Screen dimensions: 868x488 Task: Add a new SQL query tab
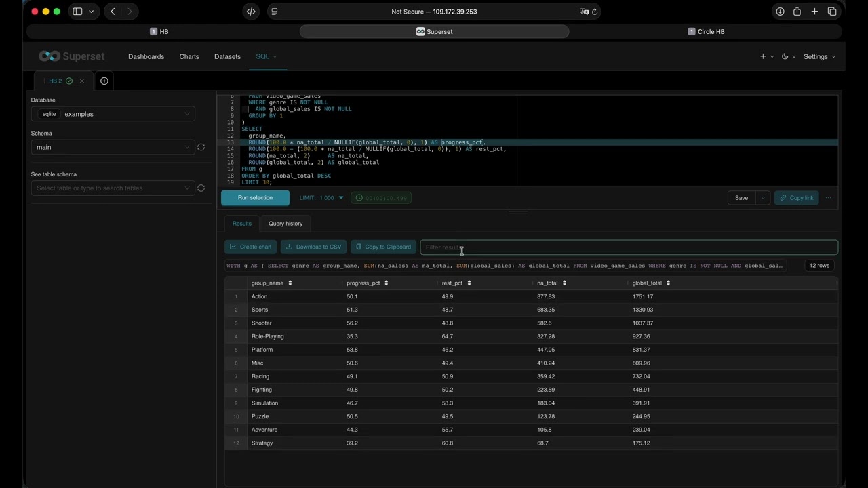pyautogui.click(x=104, y=81)
